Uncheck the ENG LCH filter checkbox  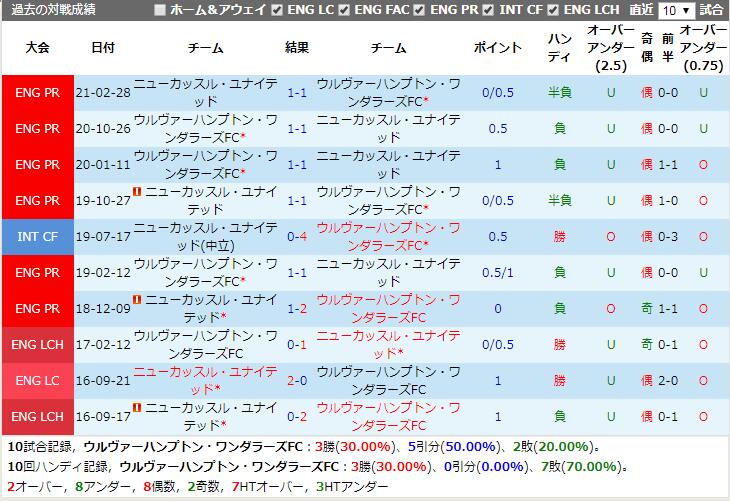(553, 10)
